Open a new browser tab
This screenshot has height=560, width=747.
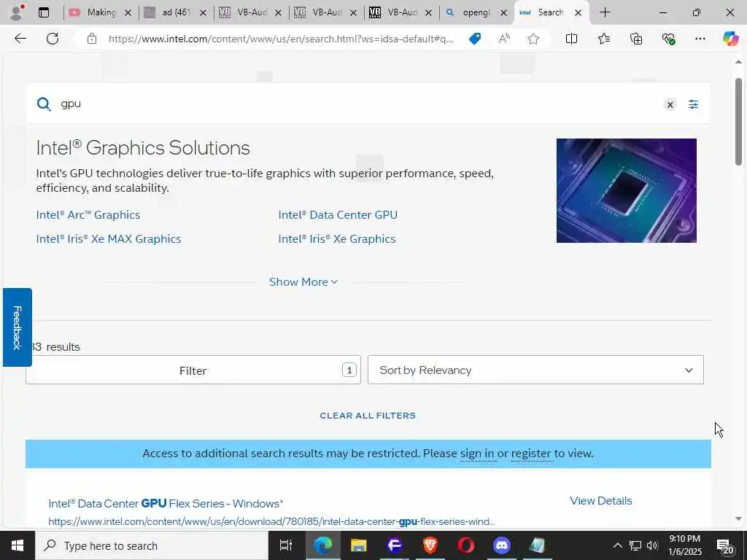605,12
